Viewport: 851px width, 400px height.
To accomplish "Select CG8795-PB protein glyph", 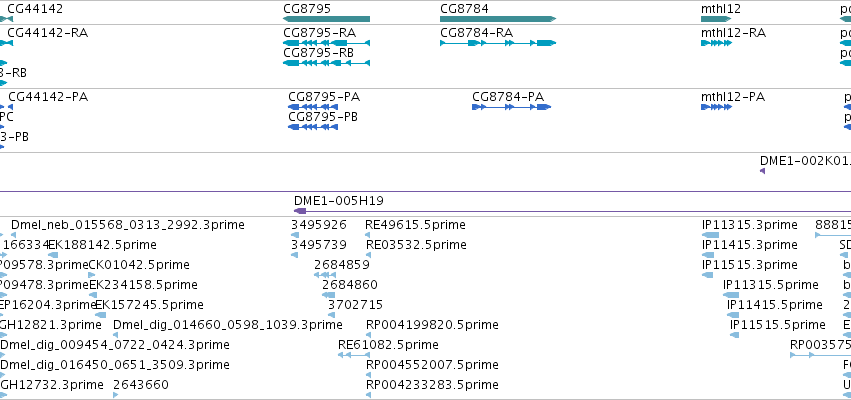I will coord(313,127).
